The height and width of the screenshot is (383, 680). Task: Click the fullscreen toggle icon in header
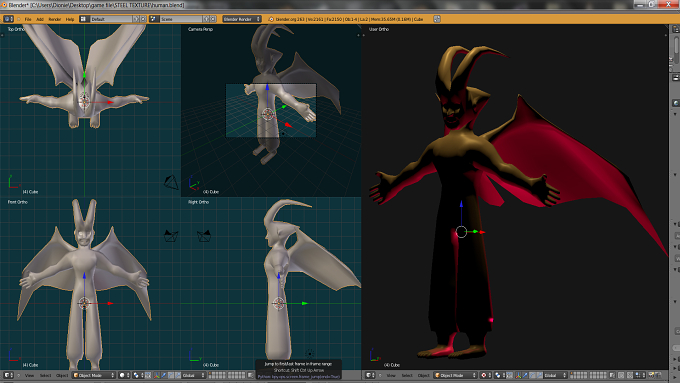click(437, 19)
